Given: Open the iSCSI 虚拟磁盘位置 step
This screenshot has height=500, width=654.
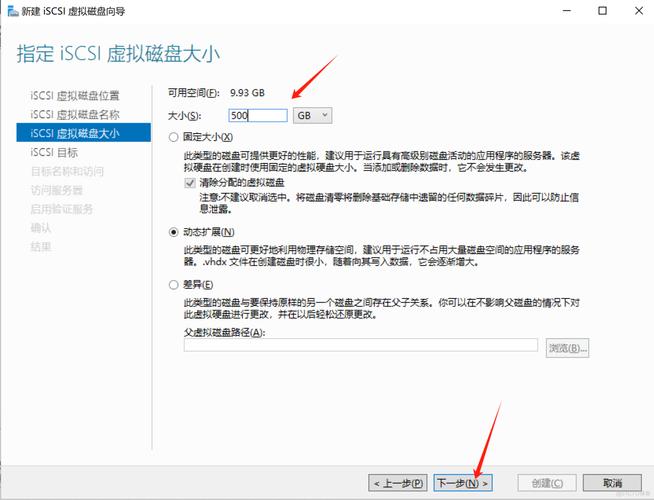Looking at the screenshot, I should 75,95.
